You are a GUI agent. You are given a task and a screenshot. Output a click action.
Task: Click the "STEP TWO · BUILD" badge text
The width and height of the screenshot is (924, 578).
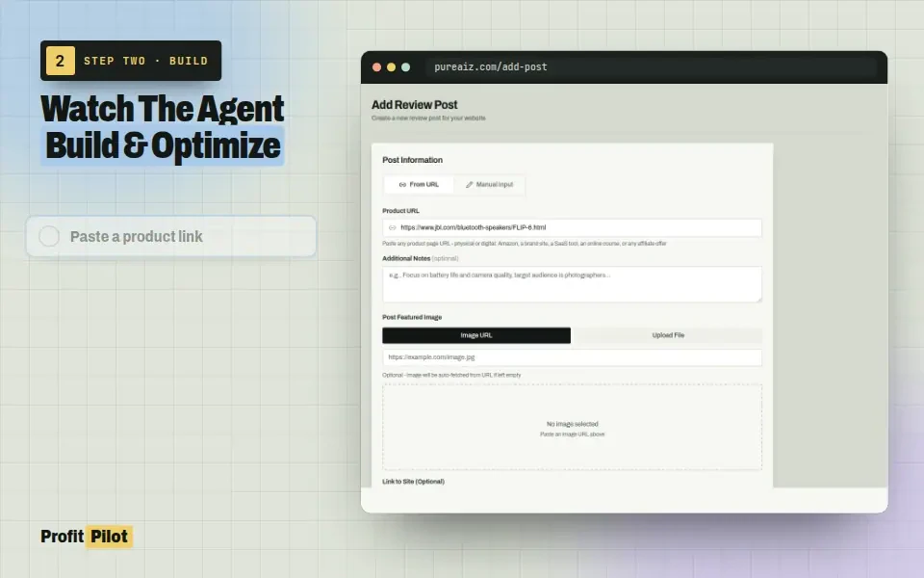coord(145,61)
